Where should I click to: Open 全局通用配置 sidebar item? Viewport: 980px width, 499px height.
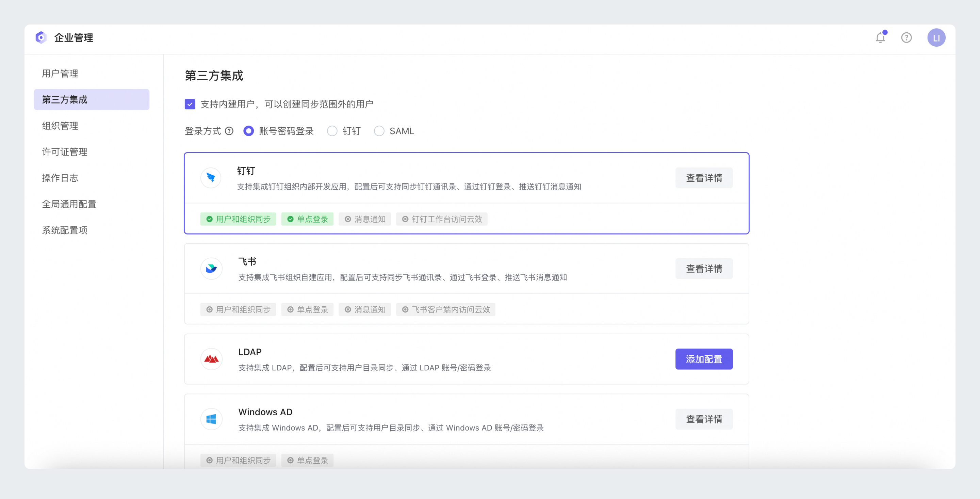92,204
